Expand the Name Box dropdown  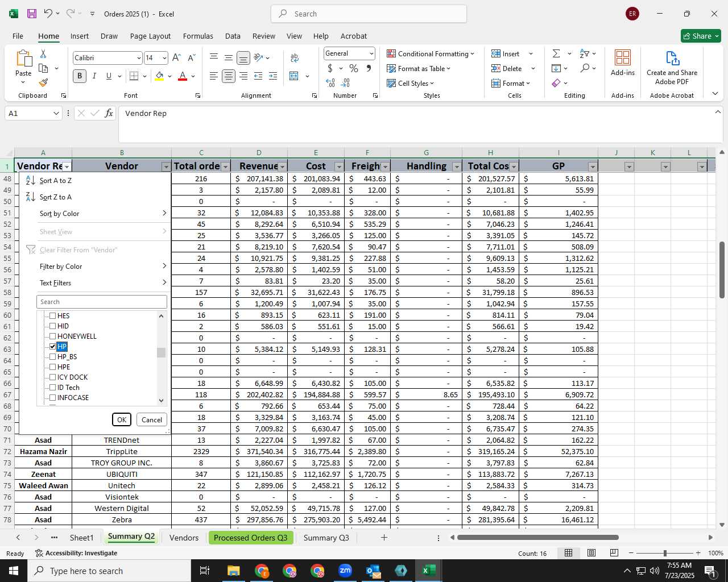(56, 113)
